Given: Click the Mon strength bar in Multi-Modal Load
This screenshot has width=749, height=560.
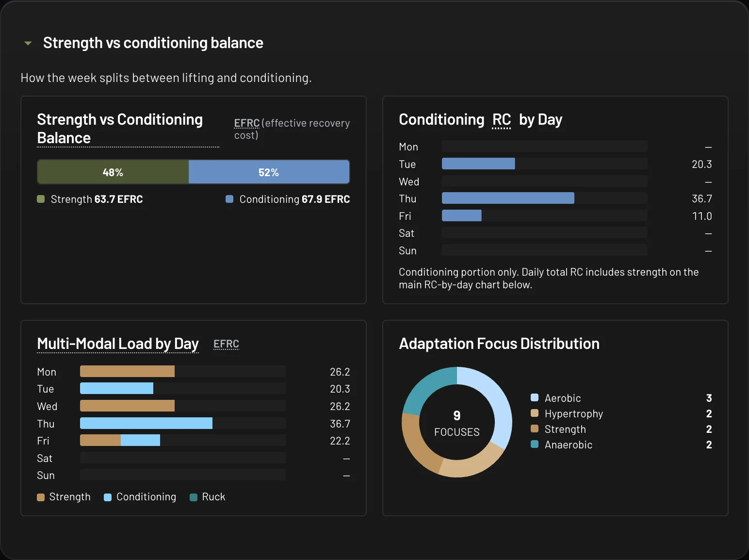Looking at the screenshot, I should (x=127, y=372).
